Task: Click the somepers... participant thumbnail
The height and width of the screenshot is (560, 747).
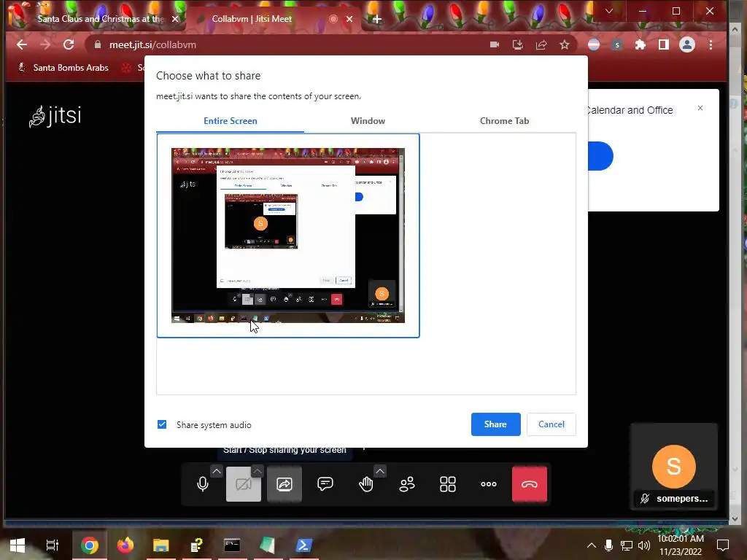Action: [673, 467]
